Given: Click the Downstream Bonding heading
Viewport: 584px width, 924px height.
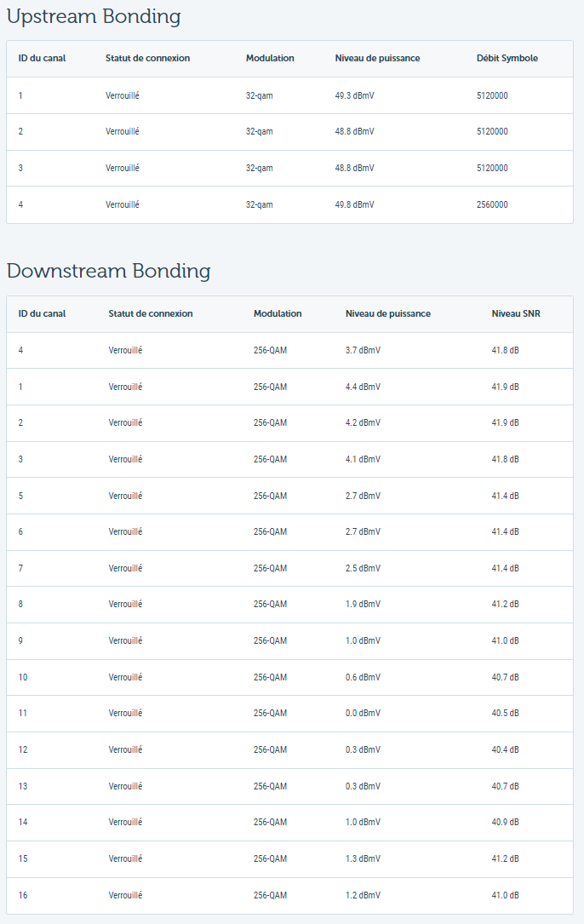Looking at the screenshot, I should point(108,271).
